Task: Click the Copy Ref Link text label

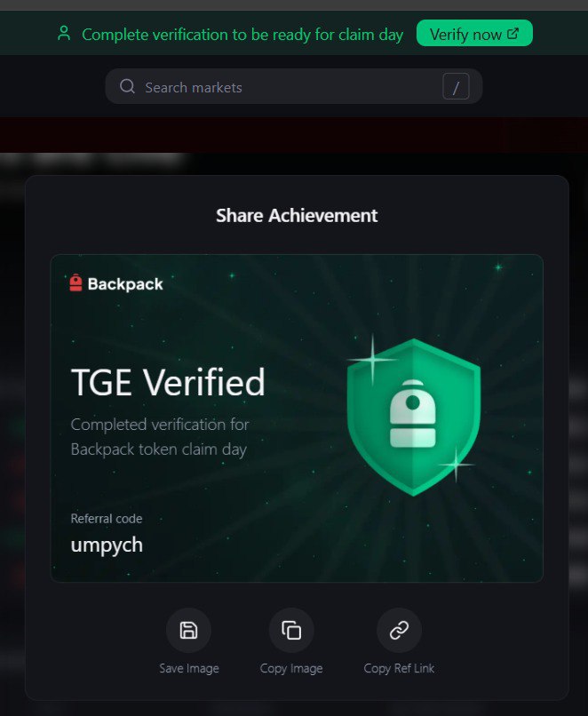Action: tap(399, 669)
